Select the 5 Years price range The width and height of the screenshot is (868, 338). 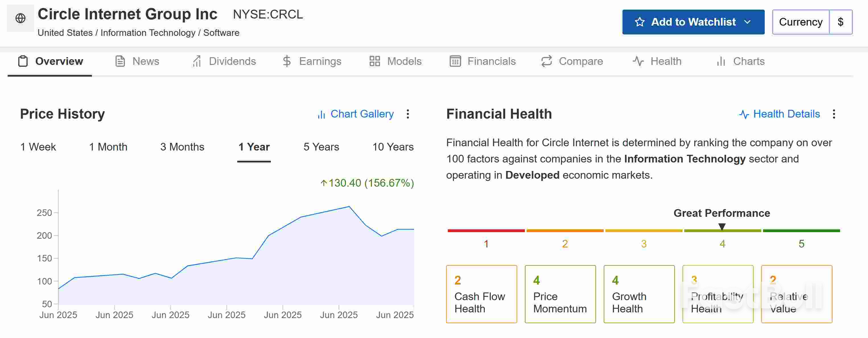(x=321, y=147)
